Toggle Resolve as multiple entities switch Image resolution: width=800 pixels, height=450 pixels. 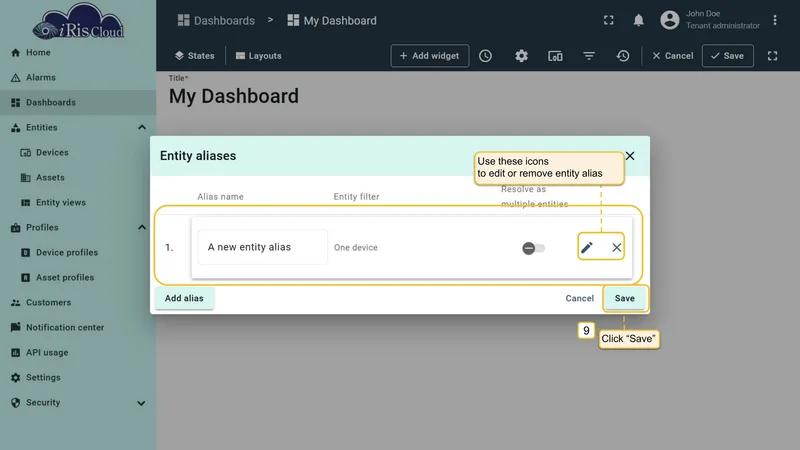click(x=533, y=248)
